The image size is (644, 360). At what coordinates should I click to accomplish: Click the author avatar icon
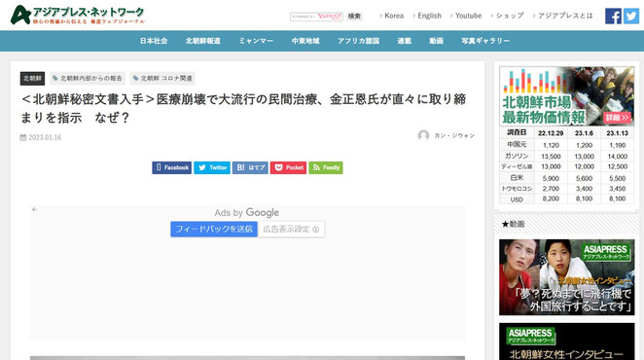click(x=423, y=135)
